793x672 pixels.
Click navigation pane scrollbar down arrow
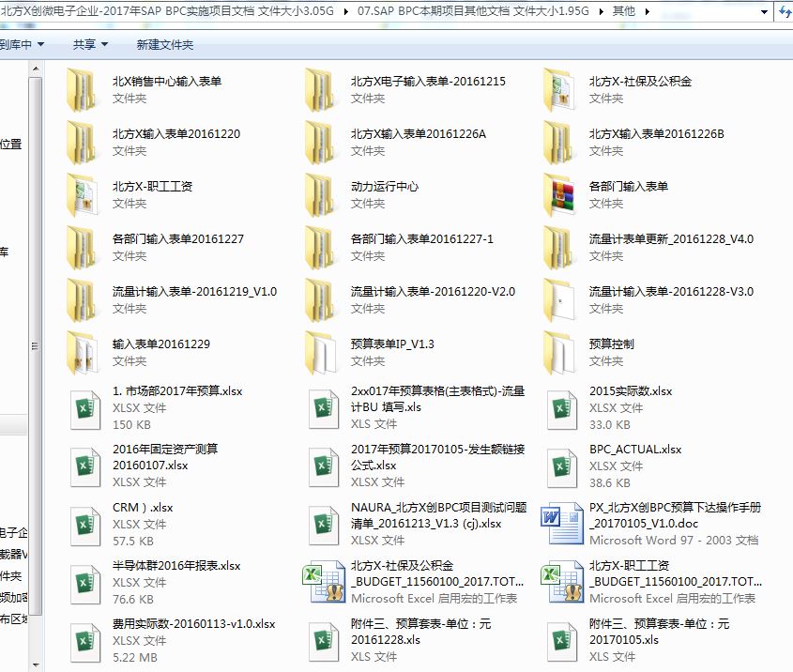pos(35,664)
